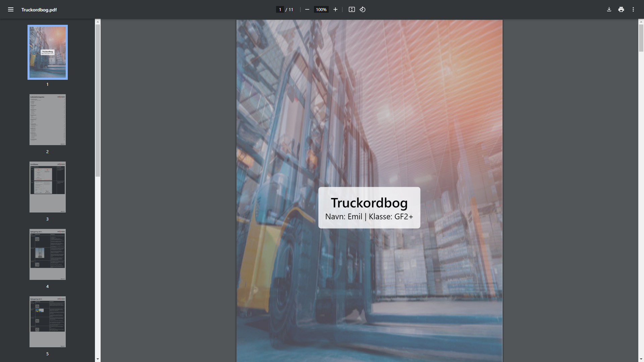This screenshot has width=644, height=362.
Task: Click the Truckordbog.pdf file title
Action: [x=39, y=10]
